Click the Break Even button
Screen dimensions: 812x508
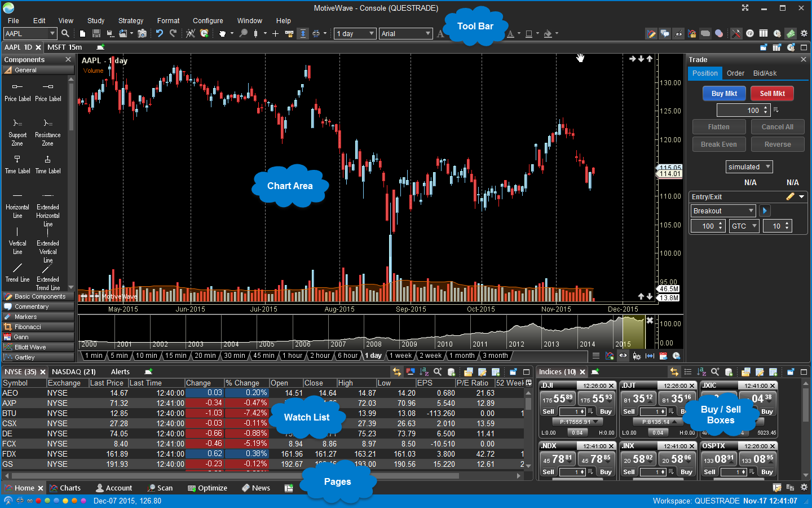[x=719, y=144]
